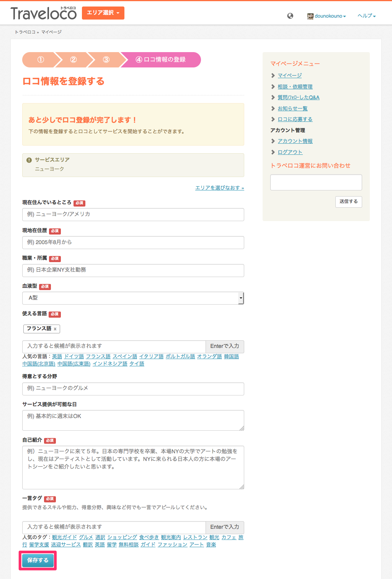Open the ヘルプ dropdown menu
The height and width of the screenshot is (579, 392).
(x=367, y=16)
